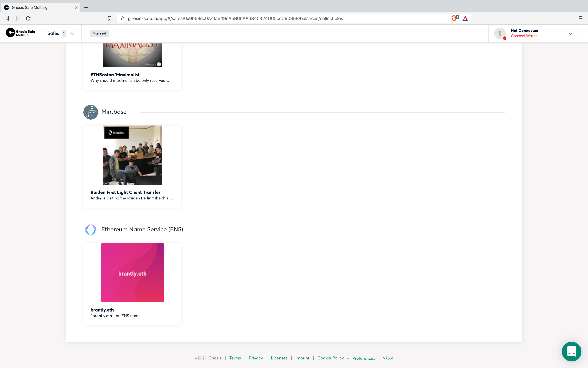Click the brantly.eth card title
The height and width of the screenshot is (368, 588).
102,310
